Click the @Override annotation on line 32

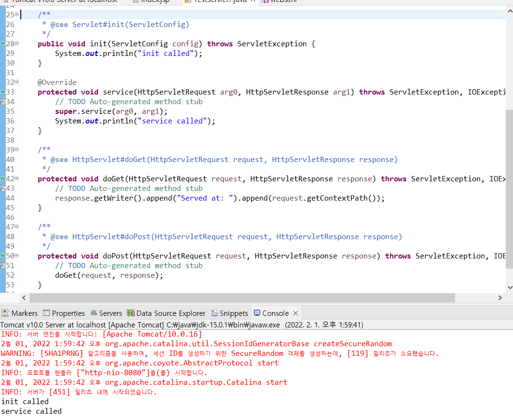tap(57, 82)
